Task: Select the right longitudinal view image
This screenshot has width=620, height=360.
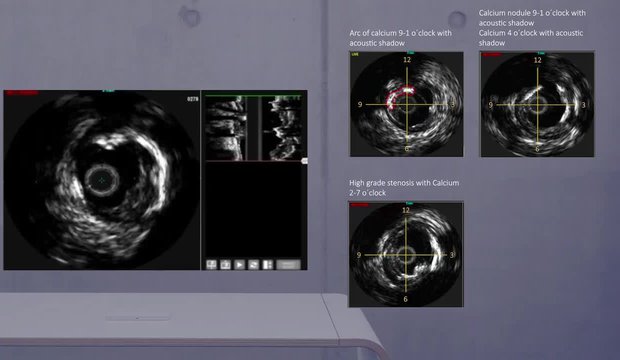Action: (282, 129)
